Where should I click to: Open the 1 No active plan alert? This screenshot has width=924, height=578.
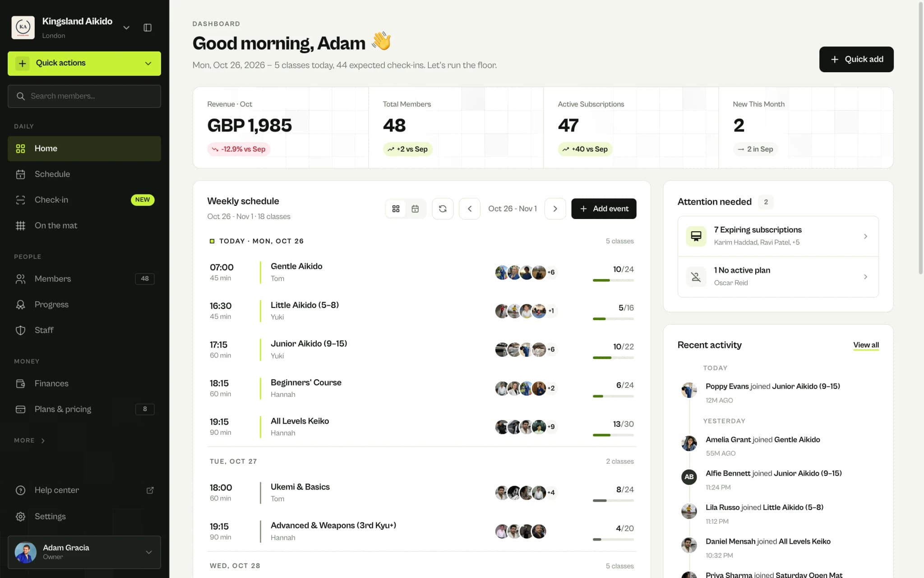pyautogui.click(x=778, y=277)
